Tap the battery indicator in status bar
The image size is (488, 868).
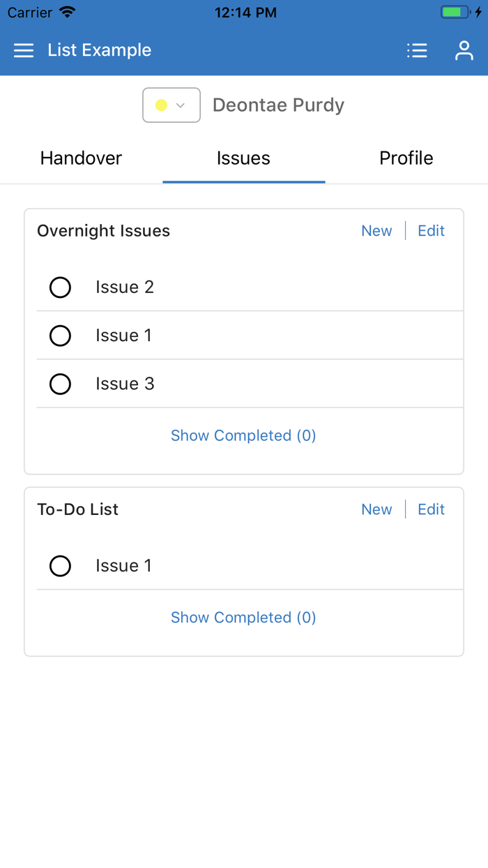(x=456, y=13)
